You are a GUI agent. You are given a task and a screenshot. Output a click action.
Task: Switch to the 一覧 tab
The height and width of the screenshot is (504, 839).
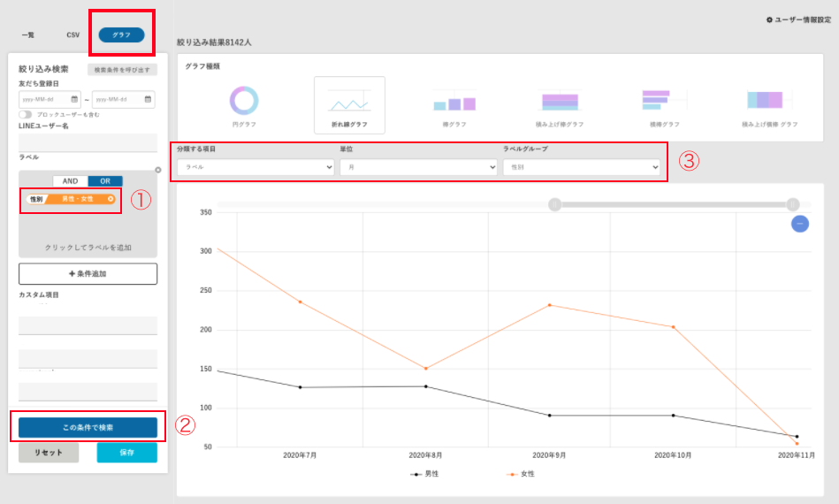point(28,35)
